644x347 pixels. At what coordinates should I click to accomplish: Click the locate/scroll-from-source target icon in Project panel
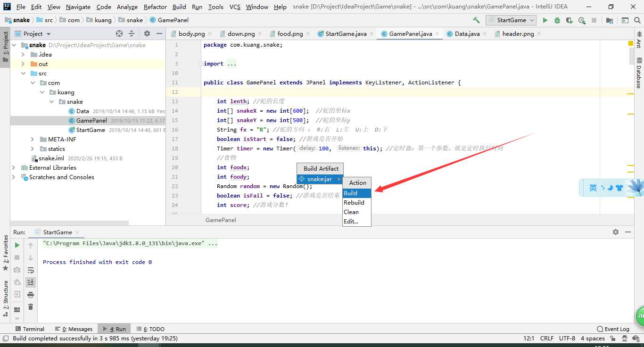[x=119, y=33]
